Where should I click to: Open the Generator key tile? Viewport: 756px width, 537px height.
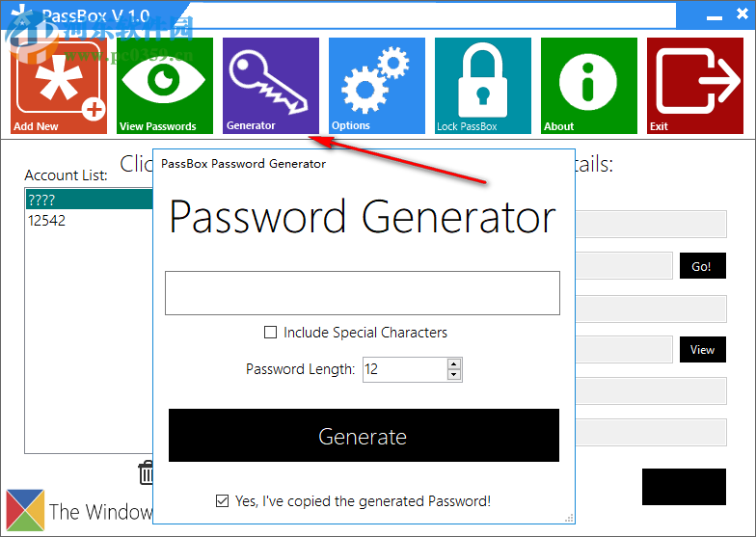click(x=270, y=86)
